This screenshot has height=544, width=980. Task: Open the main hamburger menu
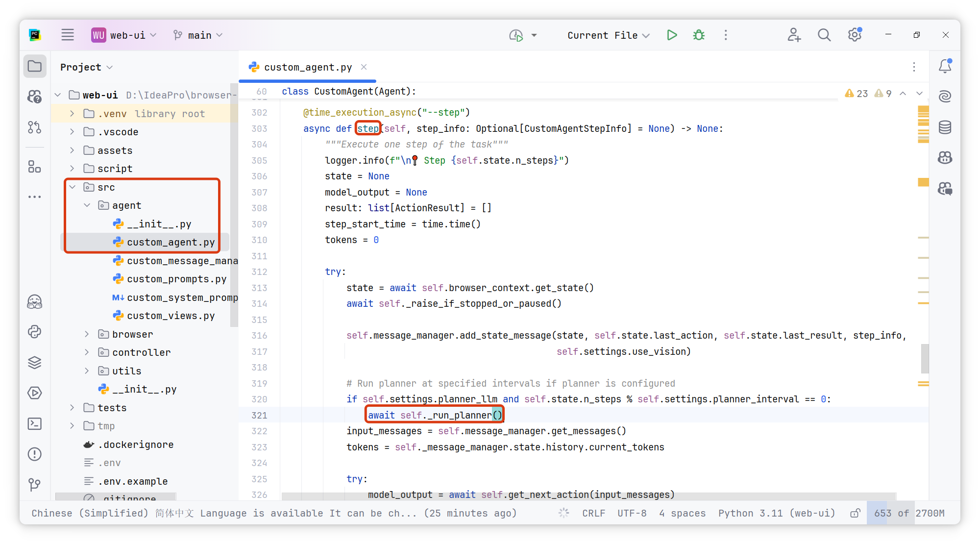[x=68, y=35]
